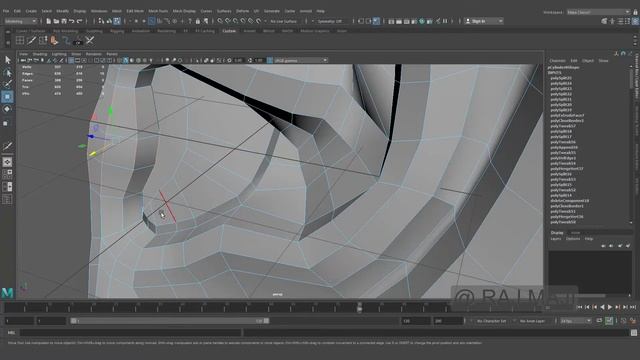Go to end of playback range
The height and width of the screenshot is (360, 640).
pos(633,307)
